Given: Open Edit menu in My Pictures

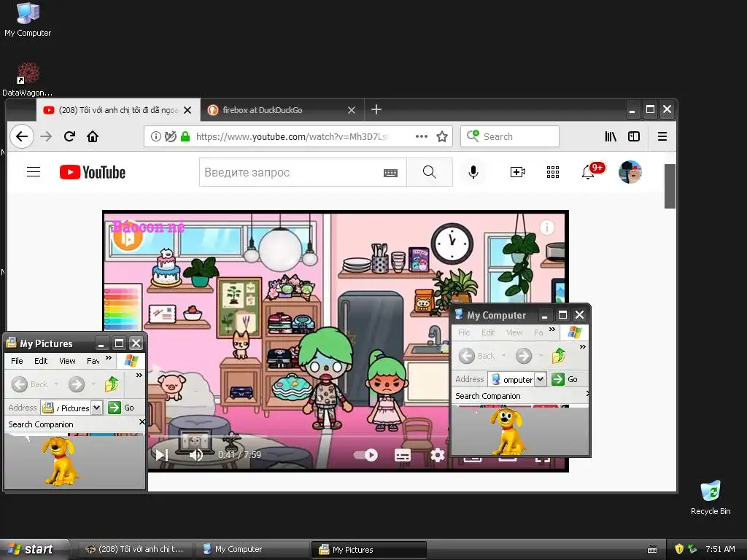Looking at the screenshot, I should click(41, 361).
